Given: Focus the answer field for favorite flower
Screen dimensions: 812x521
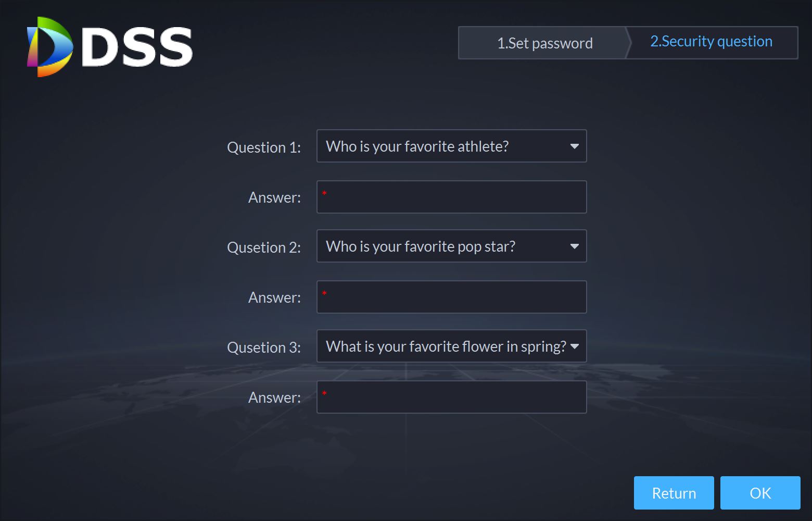Looking at the screenshot, I should coord(451,397).
